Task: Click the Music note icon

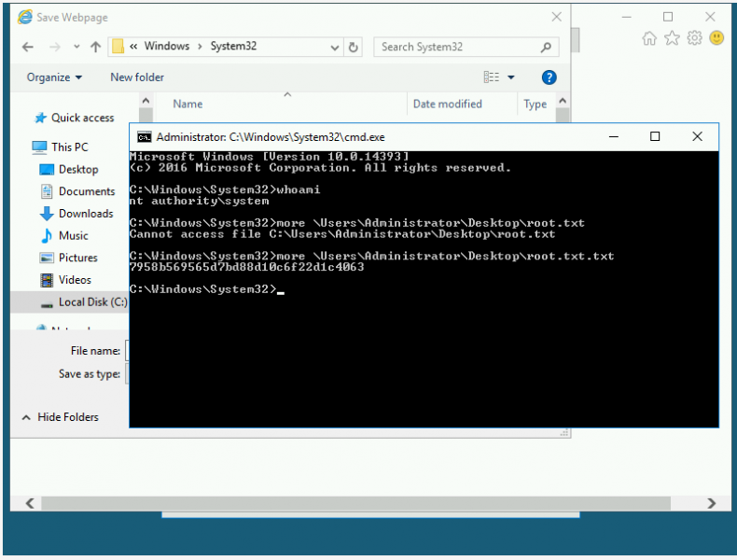Action: pos(47,235)
